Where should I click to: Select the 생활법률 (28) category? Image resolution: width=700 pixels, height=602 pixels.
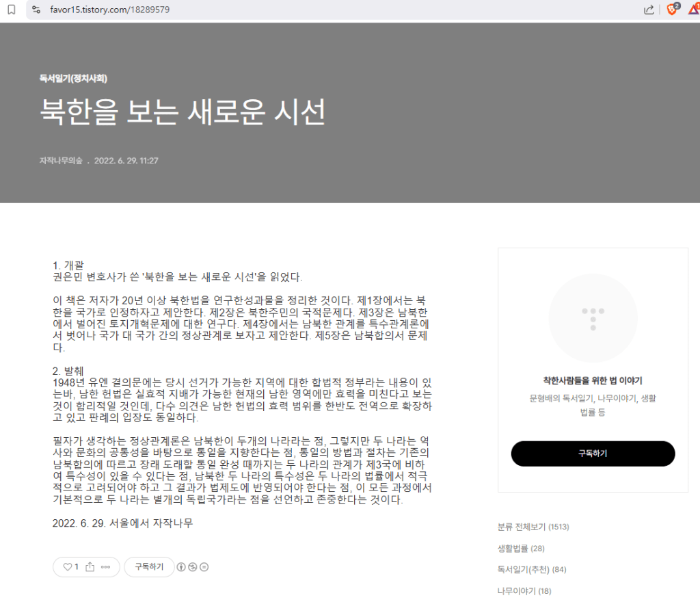pos(521,549)
